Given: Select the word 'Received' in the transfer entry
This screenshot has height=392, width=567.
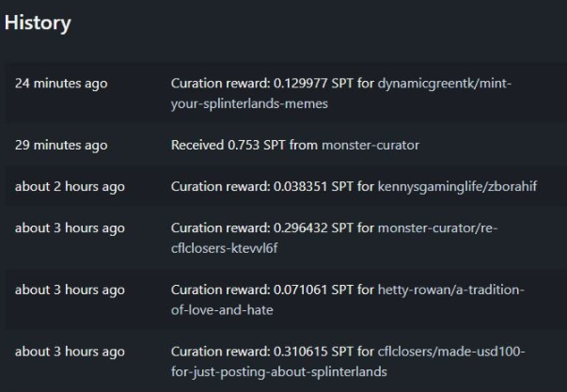Looking at the screenshot, I should [x=197, y=145].
